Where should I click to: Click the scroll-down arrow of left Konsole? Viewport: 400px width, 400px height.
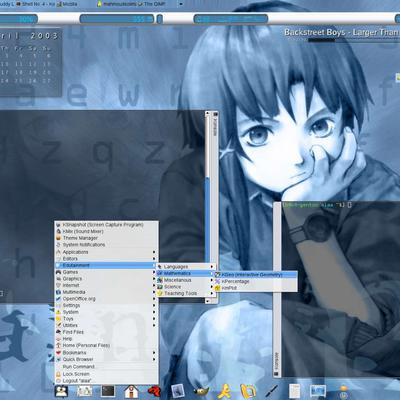pos(208,300)
